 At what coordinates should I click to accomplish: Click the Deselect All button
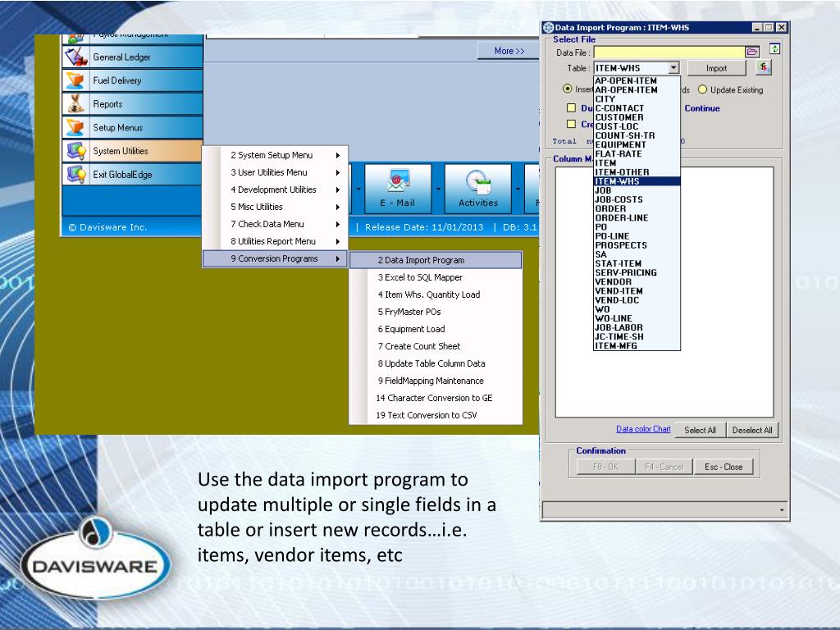coord(752,430)
